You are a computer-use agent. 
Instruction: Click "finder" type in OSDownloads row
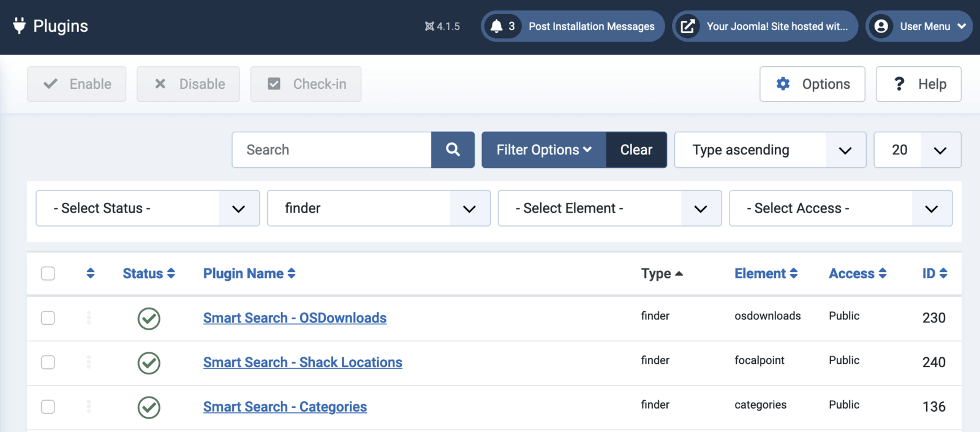tap(655, 316)
